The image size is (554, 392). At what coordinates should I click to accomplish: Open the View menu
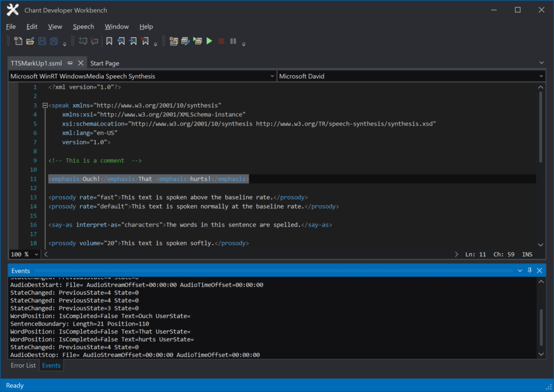tap(55, 26)
